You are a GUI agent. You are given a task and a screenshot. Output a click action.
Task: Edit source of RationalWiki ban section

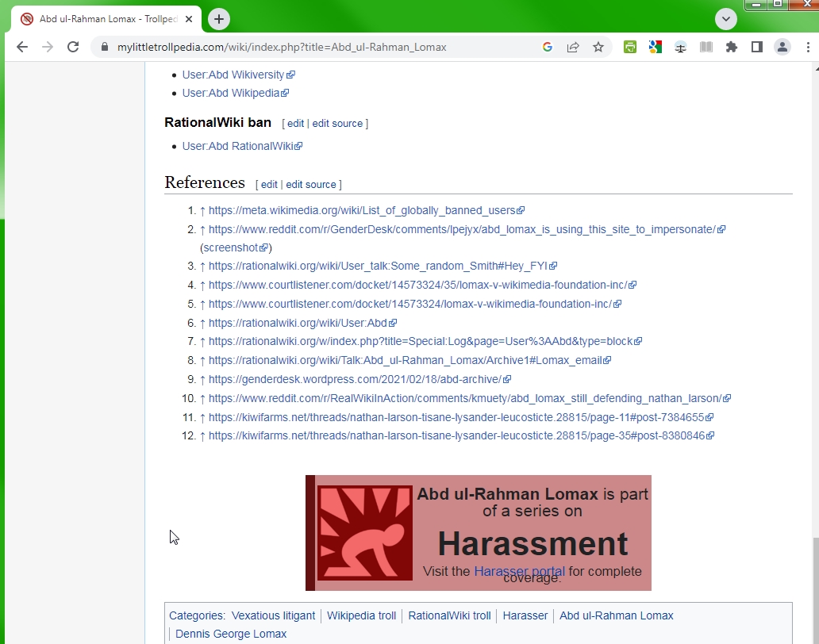[337, 123]
